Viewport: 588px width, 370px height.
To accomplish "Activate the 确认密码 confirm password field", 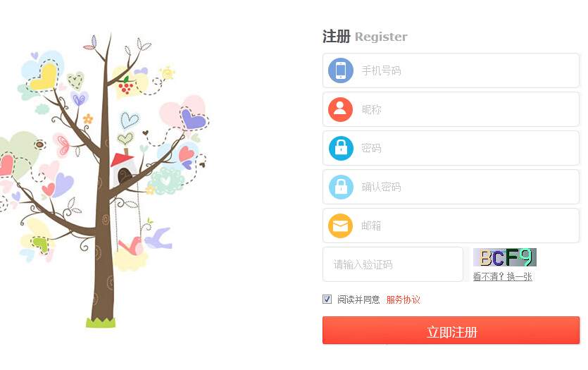I will pyautogui.click(x=451, y=187).
